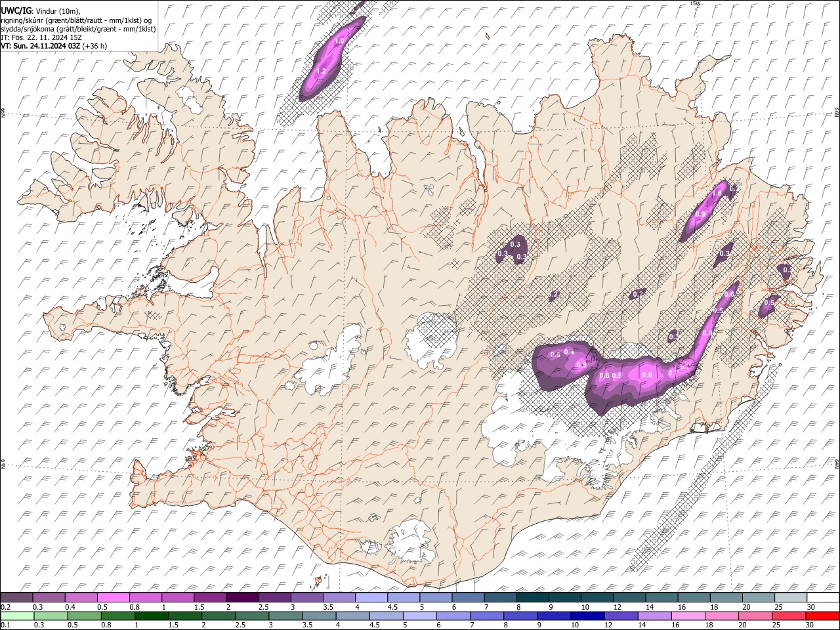
Task: Click the top legend row 0.5 pink swatch
Action: (114, 597)
